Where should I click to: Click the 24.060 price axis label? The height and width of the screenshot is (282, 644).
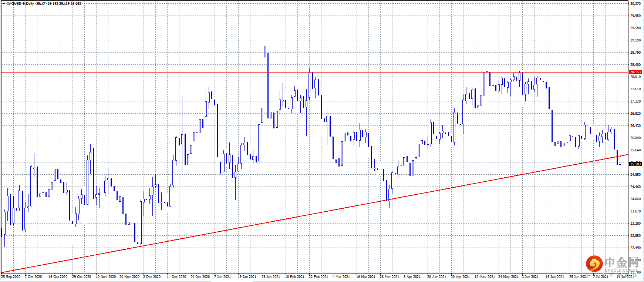[635, 199]
